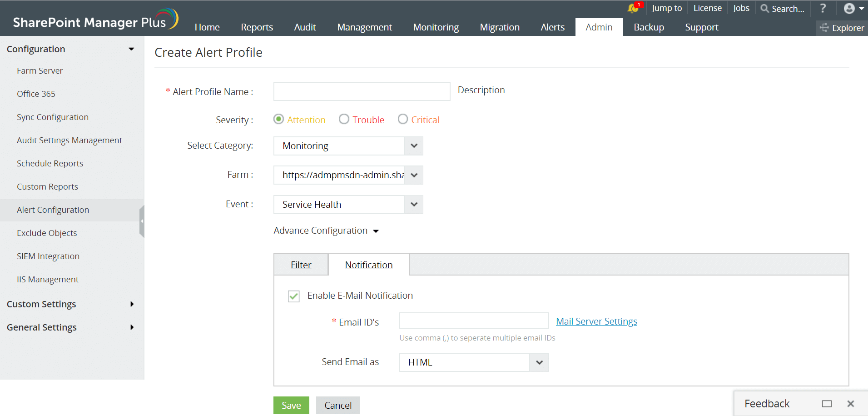Open Mail Server Settings link
This screenshot has width=868, height=416.
coord(597,321)
